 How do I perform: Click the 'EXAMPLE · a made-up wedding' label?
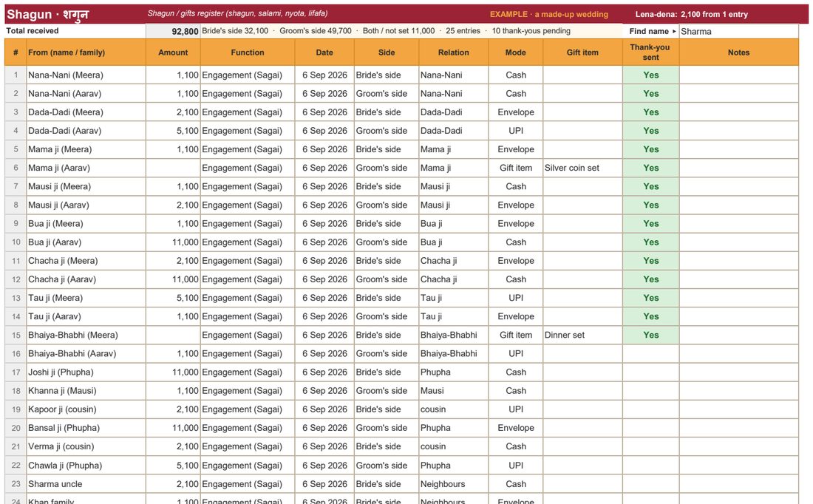pyautogui.click(x=549, y=15)
